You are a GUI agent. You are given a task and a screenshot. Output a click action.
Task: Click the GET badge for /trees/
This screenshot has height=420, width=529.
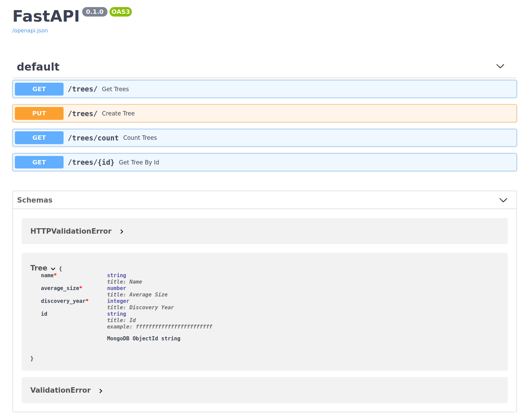tap(39, 89)
